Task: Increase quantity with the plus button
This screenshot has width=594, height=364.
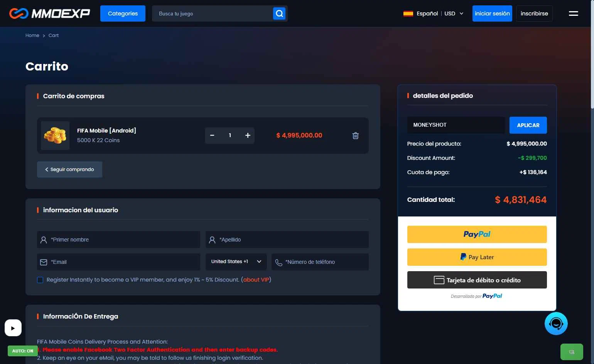Action: coord(248,136)
